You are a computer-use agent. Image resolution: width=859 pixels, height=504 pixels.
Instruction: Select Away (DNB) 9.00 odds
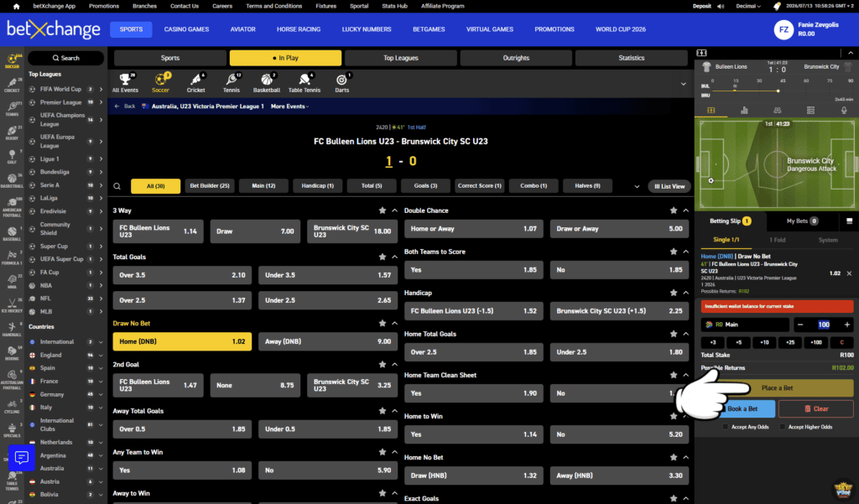[x=328, y=341]
